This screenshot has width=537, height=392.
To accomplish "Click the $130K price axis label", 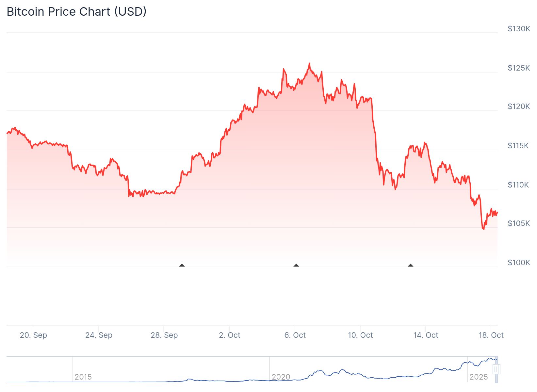I will point(519,29).
